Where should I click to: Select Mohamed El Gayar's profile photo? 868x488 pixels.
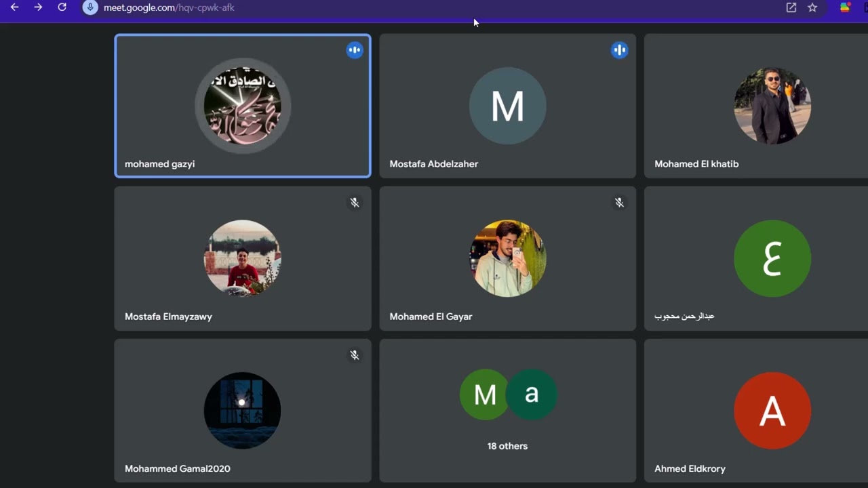(x=507, y=258)
